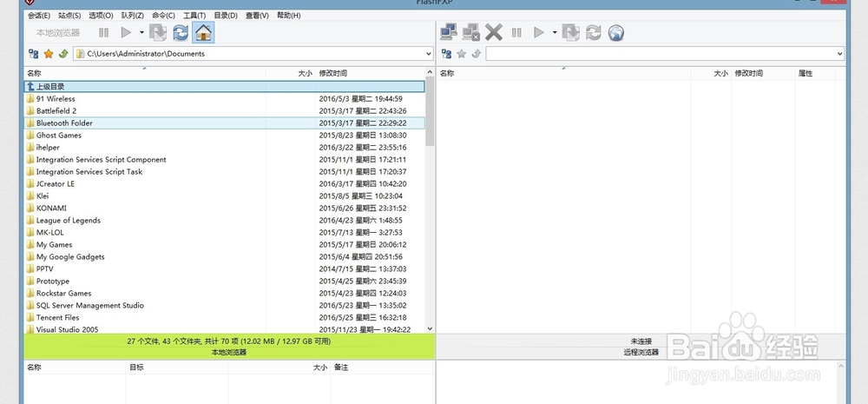The image size is (868, 404).
Task: Click the local list vertical scrollbar thumb
Action: coord(430,112)
